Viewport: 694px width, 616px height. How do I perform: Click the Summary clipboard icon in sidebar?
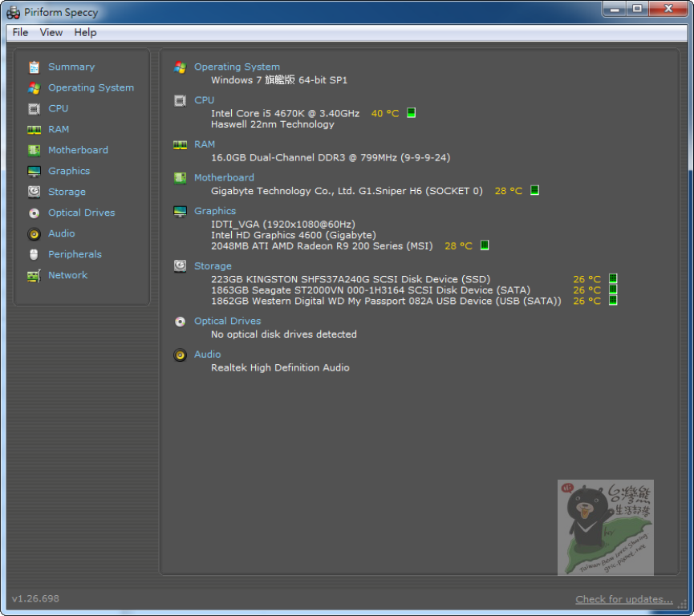tap(34, 67)
